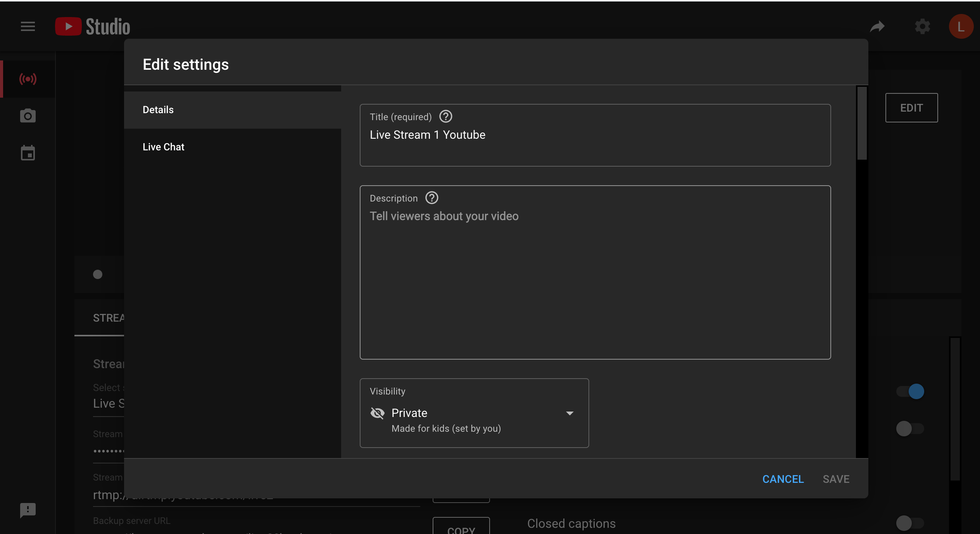Enable the grey toggle below the blue one
The image size is (980, 534).
point(909,429)
